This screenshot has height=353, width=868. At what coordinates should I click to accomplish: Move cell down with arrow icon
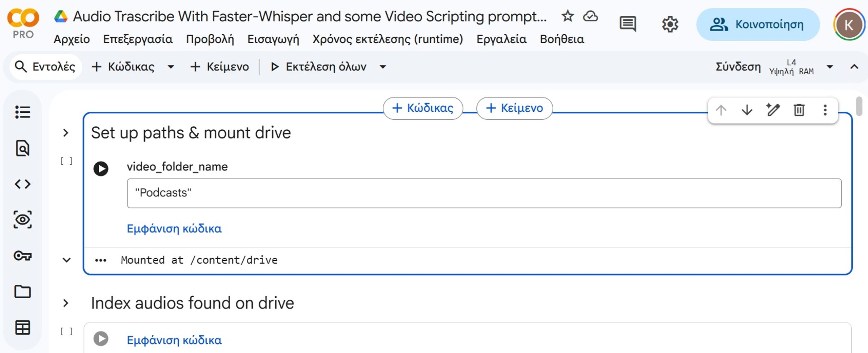pyautogui.click(x=747, y=110)
